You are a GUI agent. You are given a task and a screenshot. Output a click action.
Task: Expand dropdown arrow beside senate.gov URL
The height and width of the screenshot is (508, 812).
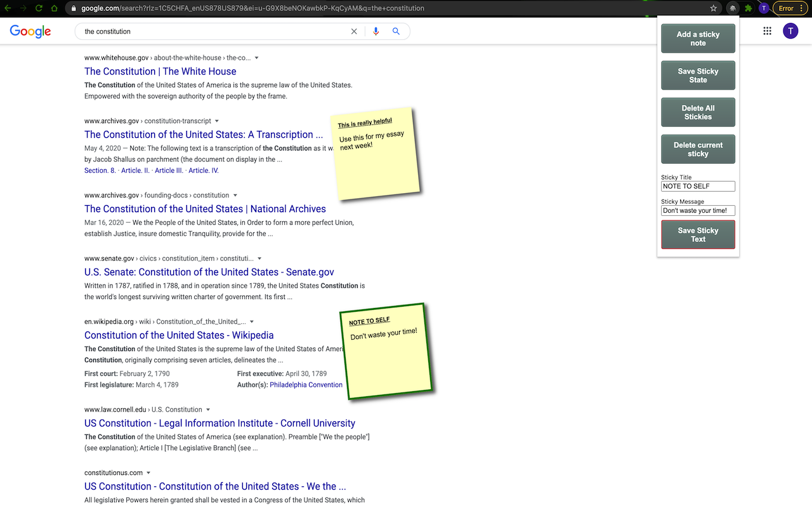coord(259,258)
